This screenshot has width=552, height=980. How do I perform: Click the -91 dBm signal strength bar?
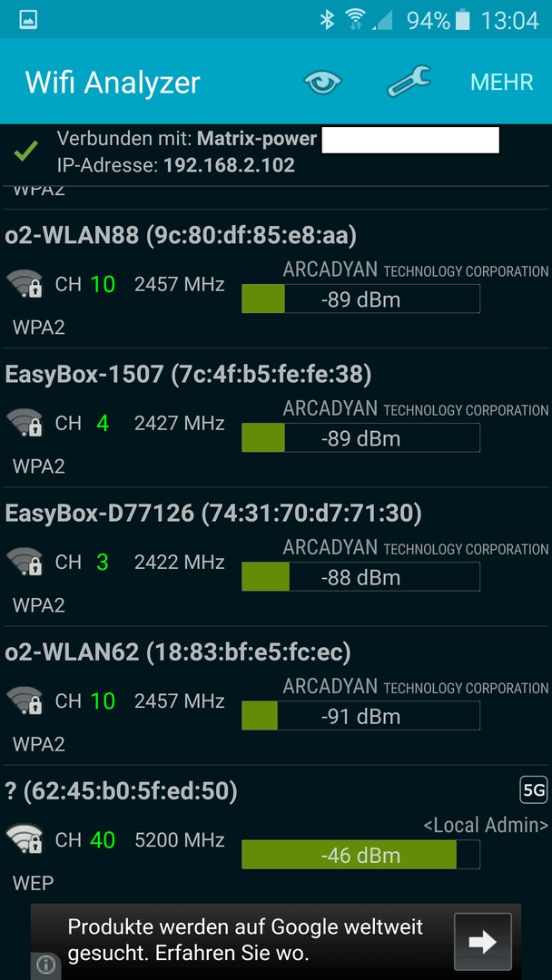360,716
